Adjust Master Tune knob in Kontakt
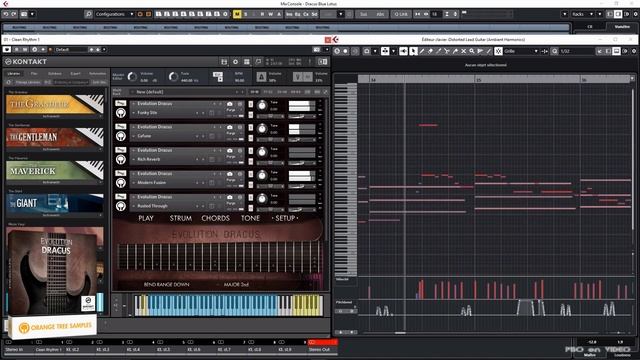This screenshot has width=640, height=360. [173, 77]
